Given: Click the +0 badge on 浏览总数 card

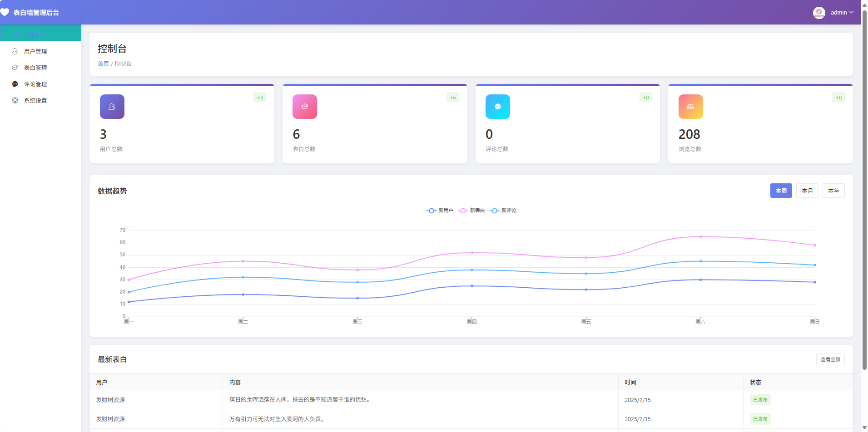Looking at the screenshot, I should (x=838, y=98).
